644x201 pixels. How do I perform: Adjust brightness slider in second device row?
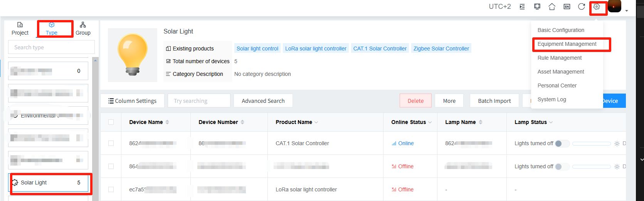(x=591, y=167)
